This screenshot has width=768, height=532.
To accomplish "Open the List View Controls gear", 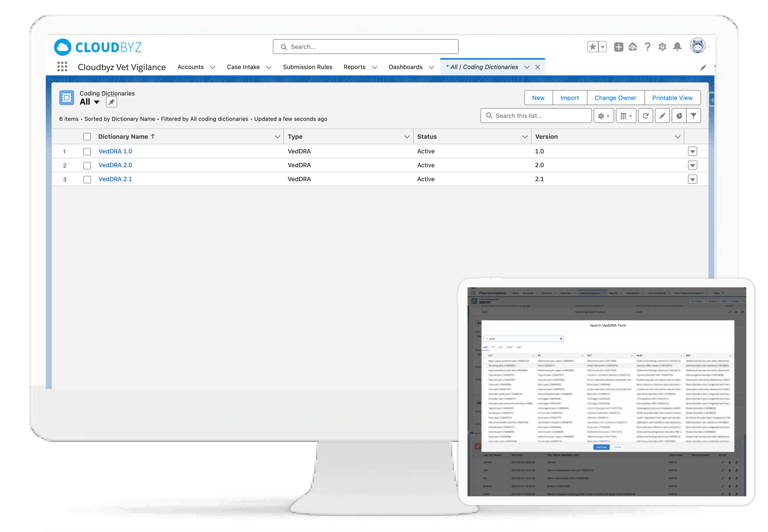I will (x=604, y=116).
